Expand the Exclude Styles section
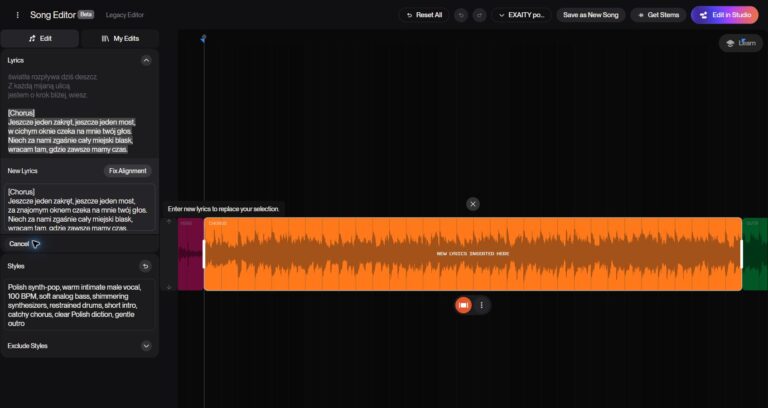Image resolution: width=768 pixels, height=408 pixels. tap(146, 346)
